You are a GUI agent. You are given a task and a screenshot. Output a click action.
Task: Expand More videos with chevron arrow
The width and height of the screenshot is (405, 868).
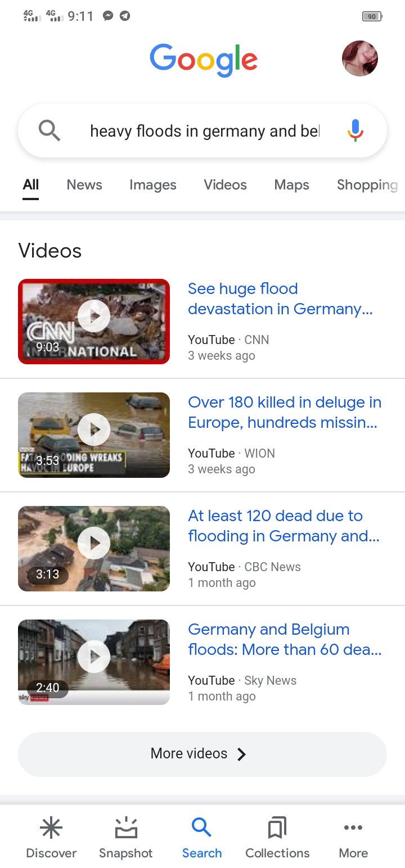pyautogui.click(x=202, y=754)
